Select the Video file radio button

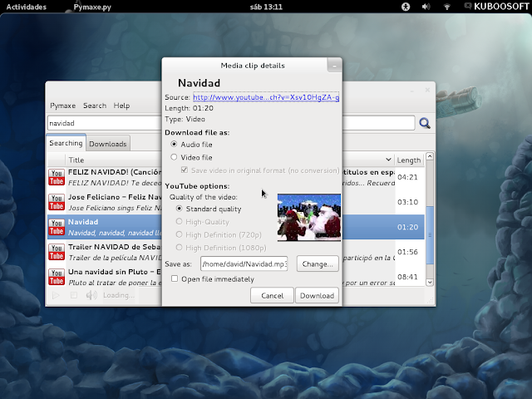(x=174, y=157)
